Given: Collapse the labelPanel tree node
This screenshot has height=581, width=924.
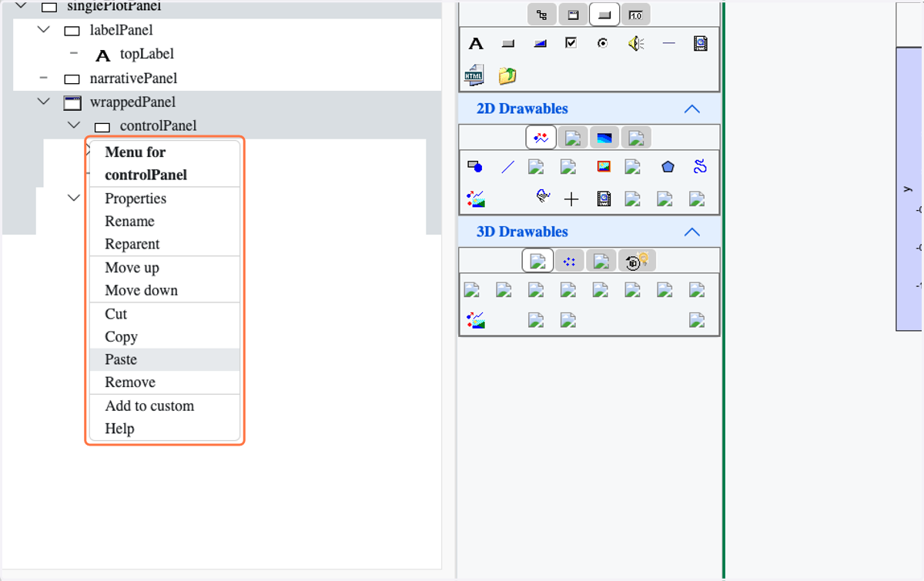Looking at the screenshot, I should tap(43, 30).
